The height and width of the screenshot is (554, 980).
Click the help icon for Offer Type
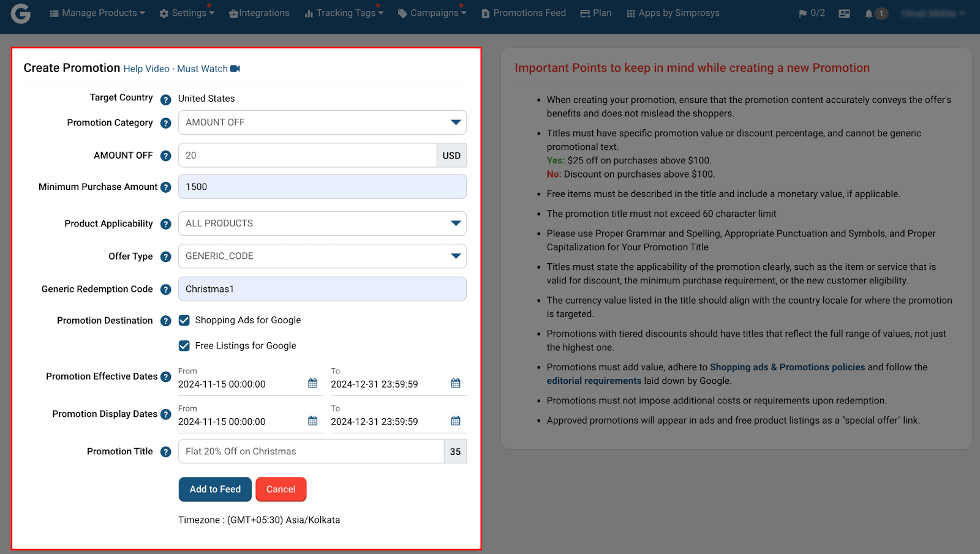point(165,256)
